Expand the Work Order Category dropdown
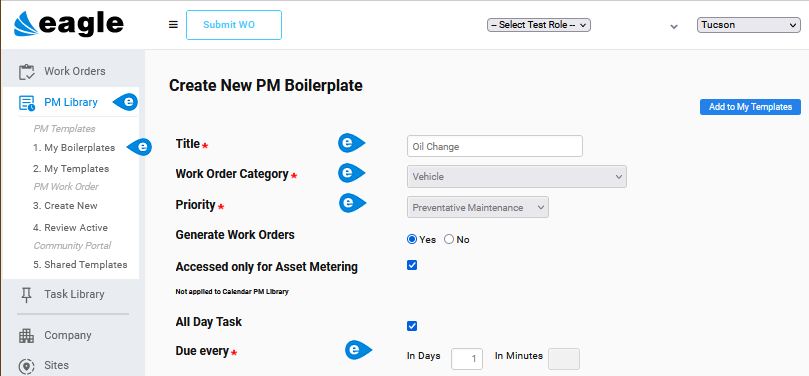Screen dimensions: 809x376 (517, 176)
